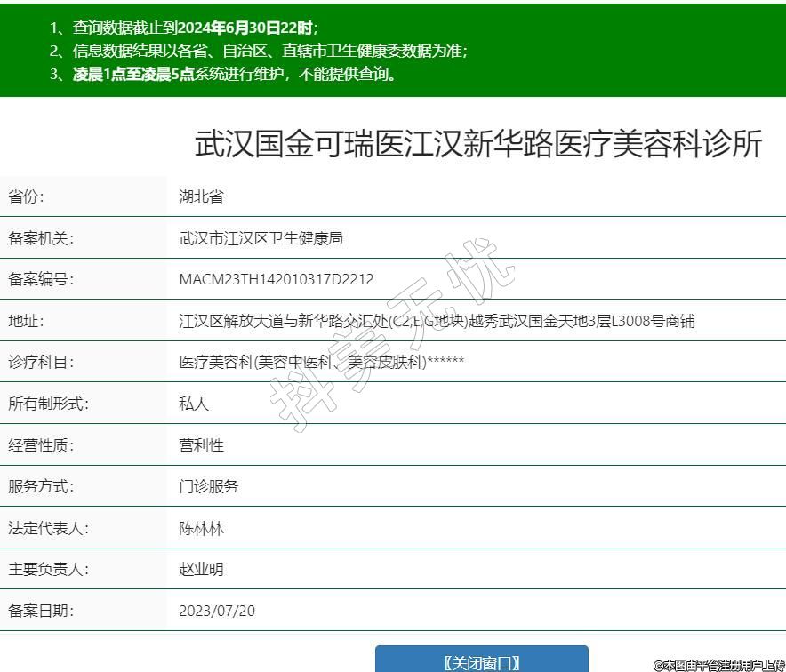Click the 湖北省 province value
The height and width of the screenshot is (672, 786).
coord(201,197)
